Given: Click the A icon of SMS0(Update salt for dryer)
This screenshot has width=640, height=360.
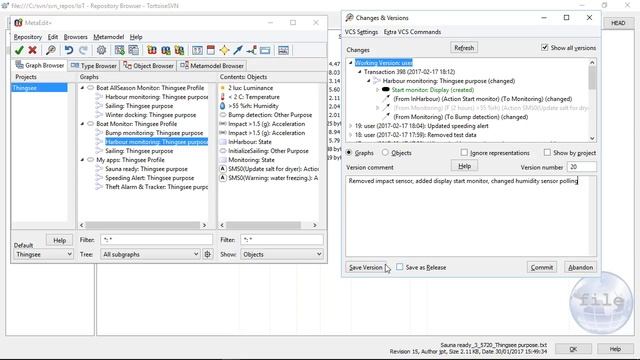Looking at the screenshot, I should pyautogui.click(x=223, y=169).
